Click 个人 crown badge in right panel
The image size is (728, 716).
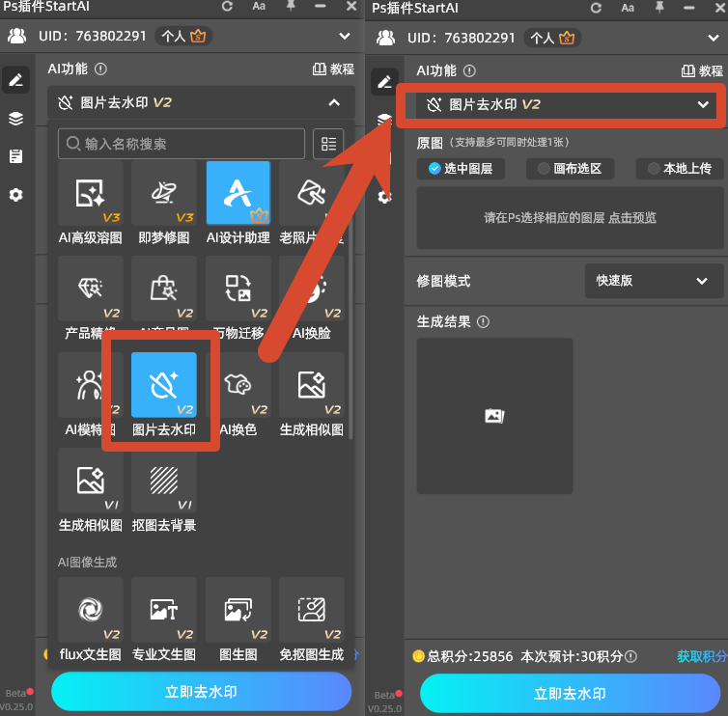pos(552,38)
